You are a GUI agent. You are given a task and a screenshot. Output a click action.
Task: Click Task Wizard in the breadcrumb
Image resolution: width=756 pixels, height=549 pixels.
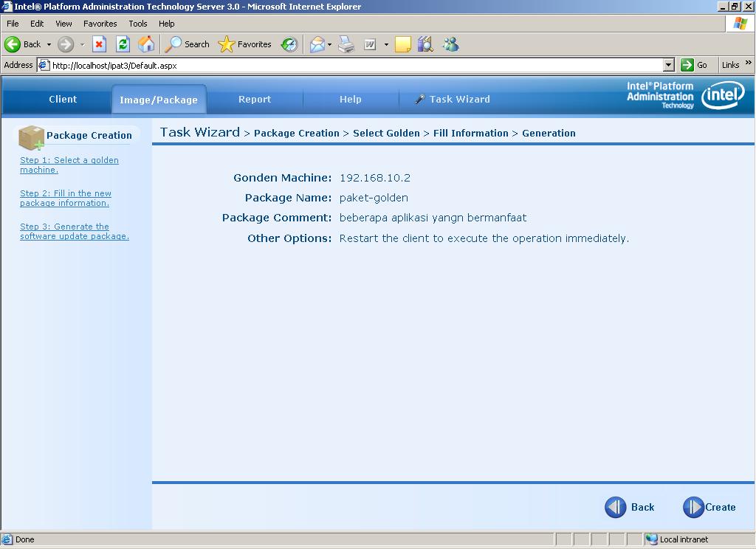(199, 132)
